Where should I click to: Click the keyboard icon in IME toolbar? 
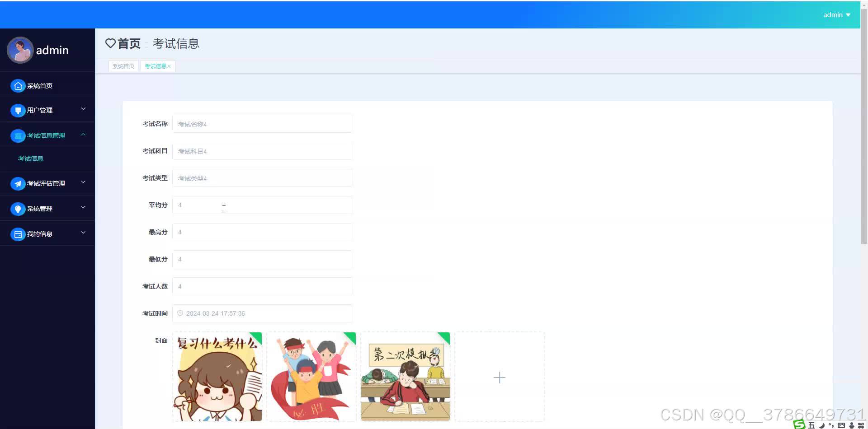click(x=841, y=425)
